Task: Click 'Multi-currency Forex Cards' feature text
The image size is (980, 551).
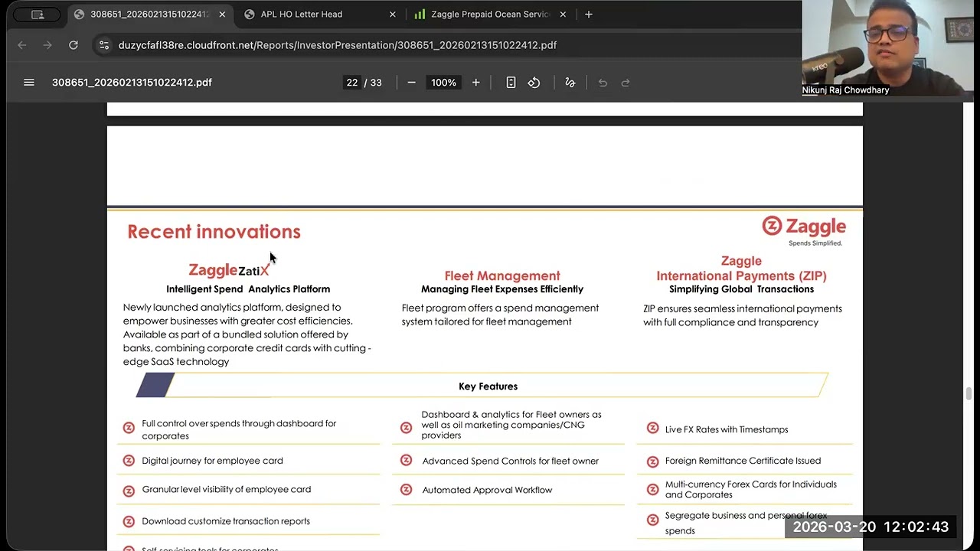Action: coord(751,489)
